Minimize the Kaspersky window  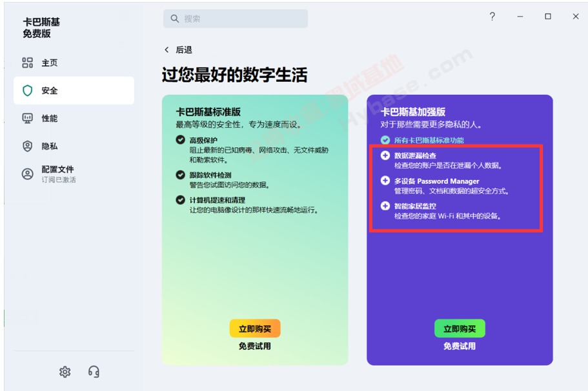pyautogui.click(x=520, y=17)
